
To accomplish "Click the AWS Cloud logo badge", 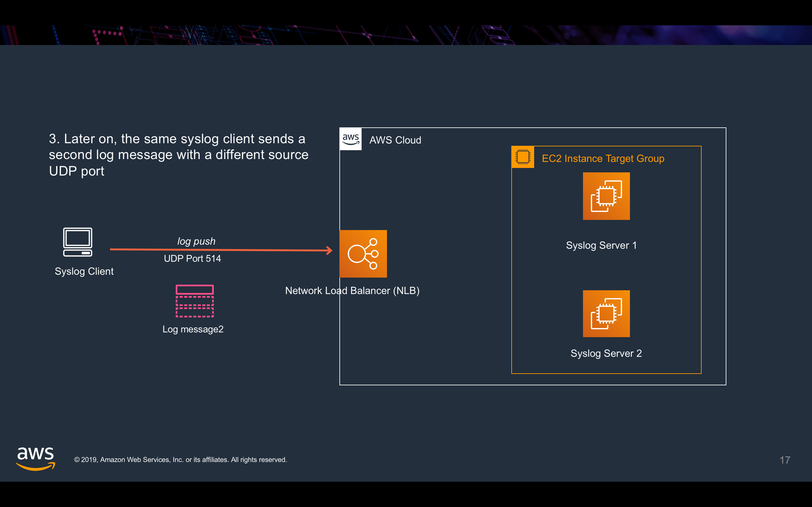I will (x=350, y=139).
